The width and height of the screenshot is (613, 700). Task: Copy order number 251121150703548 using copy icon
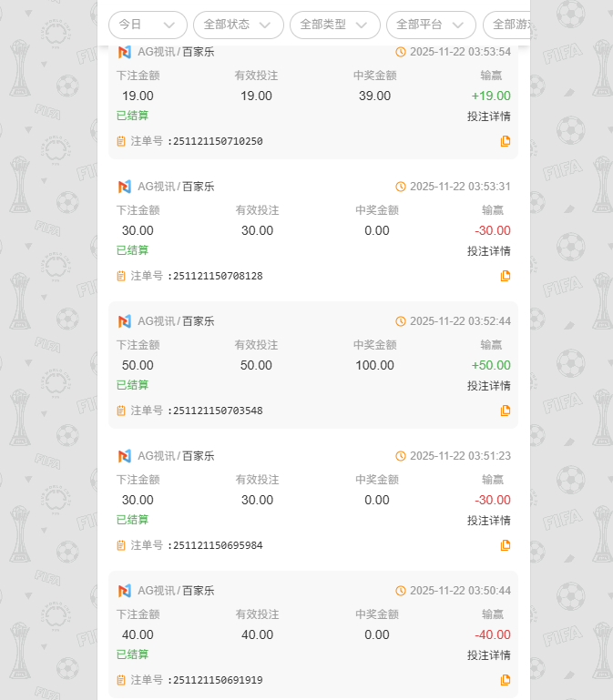pyautogui.click(x=506, y=411)
